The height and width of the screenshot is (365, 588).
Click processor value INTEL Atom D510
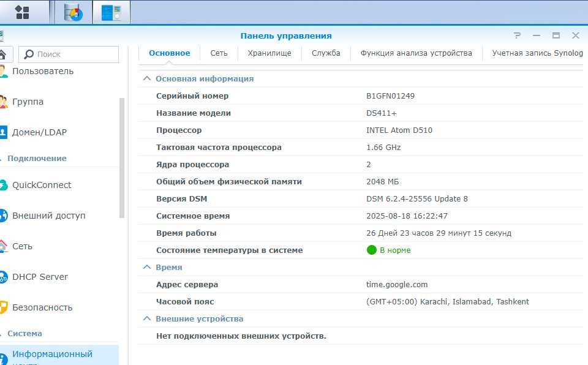(x=399, y=130)
